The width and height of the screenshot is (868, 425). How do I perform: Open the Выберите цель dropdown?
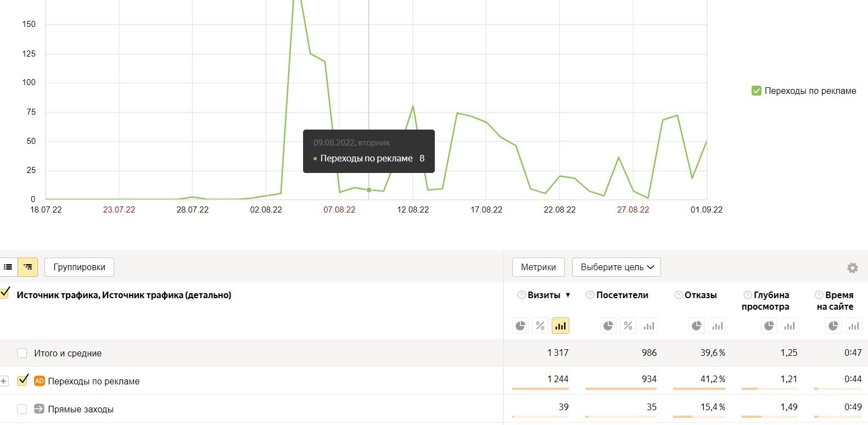click(617, 267)
